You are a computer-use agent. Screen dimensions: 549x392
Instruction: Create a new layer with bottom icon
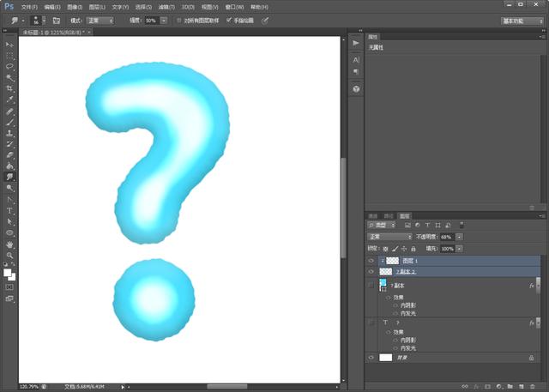tap(522, 386)
